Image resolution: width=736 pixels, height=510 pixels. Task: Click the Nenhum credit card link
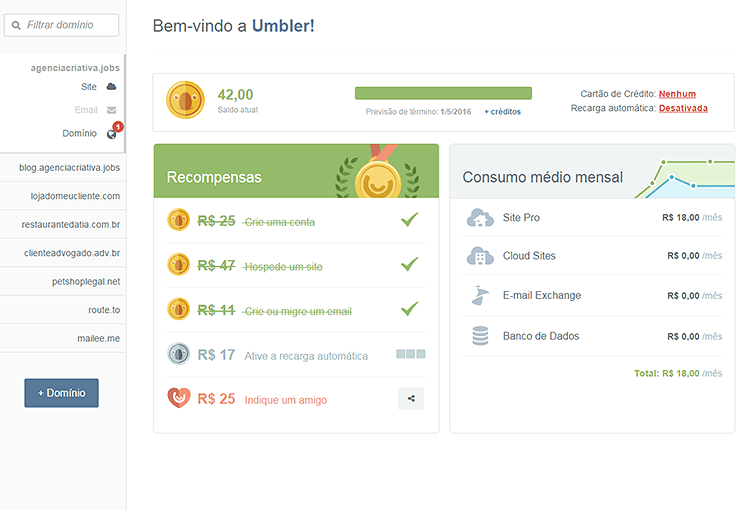click(x=677, y=94)
